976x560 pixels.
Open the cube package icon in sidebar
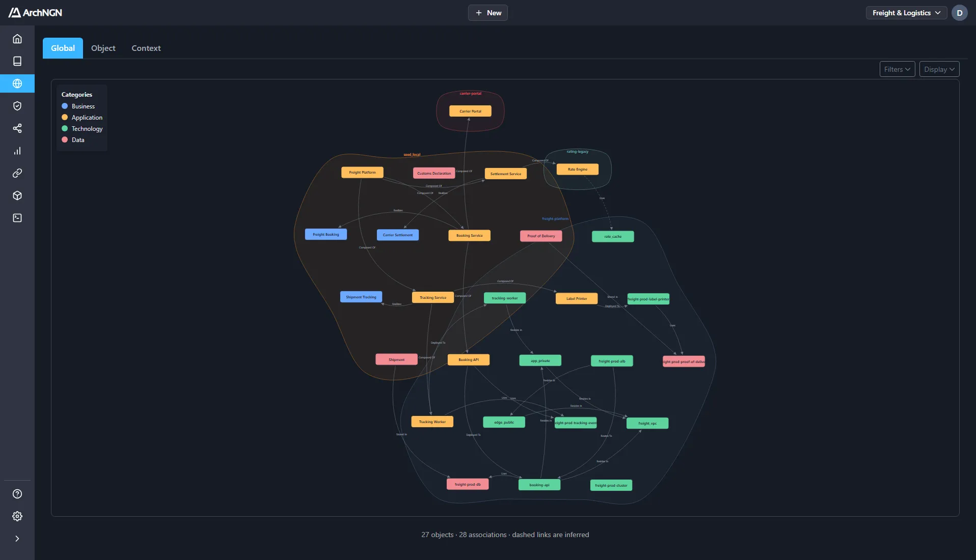tap(17, 195)
